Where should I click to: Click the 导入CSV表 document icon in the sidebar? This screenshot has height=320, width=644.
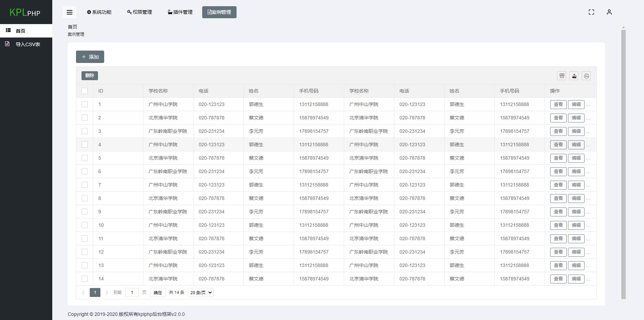click(x=7, y=44)
